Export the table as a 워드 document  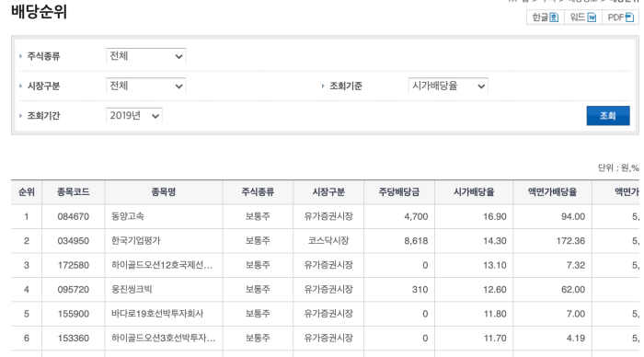(x=582, y=17)
